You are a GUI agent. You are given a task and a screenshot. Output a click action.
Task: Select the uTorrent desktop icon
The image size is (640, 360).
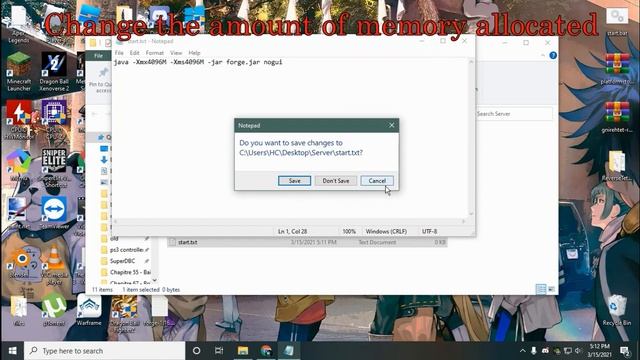click(x=54, y=309)
